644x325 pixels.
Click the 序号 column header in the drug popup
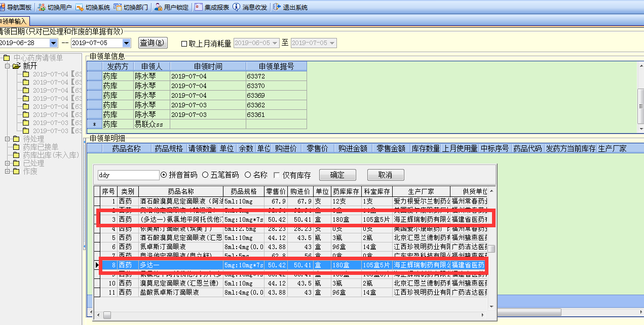[109, 191]
